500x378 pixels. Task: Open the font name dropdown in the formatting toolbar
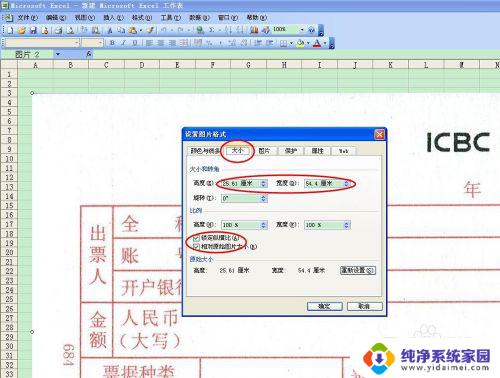pos(77,43)
